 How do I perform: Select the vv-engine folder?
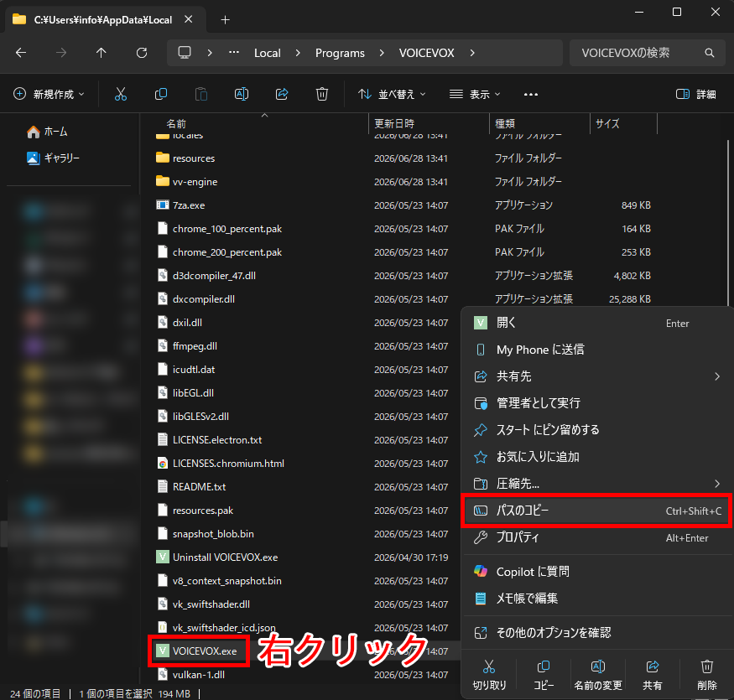(x=187, y=182)
